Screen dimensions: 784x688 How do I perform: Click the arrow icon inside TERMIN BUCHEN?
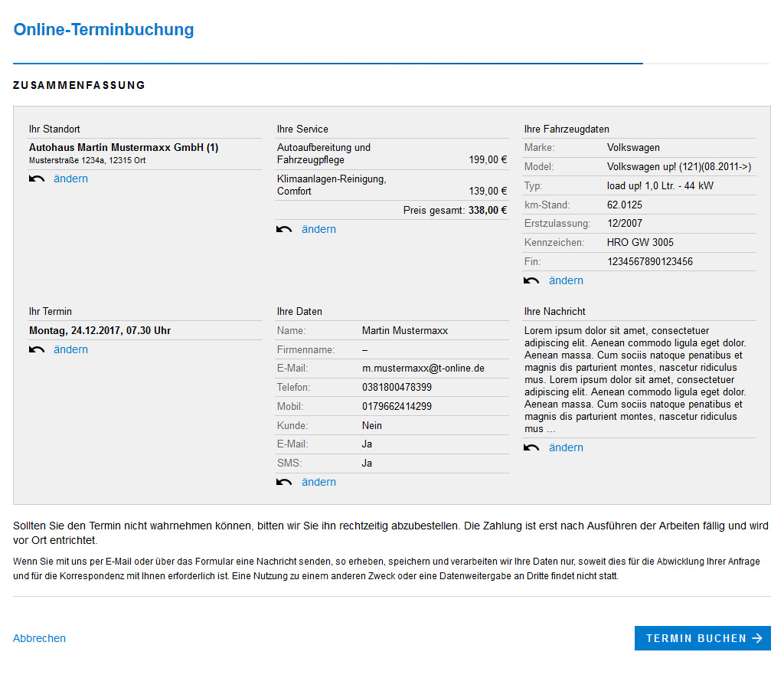[x=755, y=637]
